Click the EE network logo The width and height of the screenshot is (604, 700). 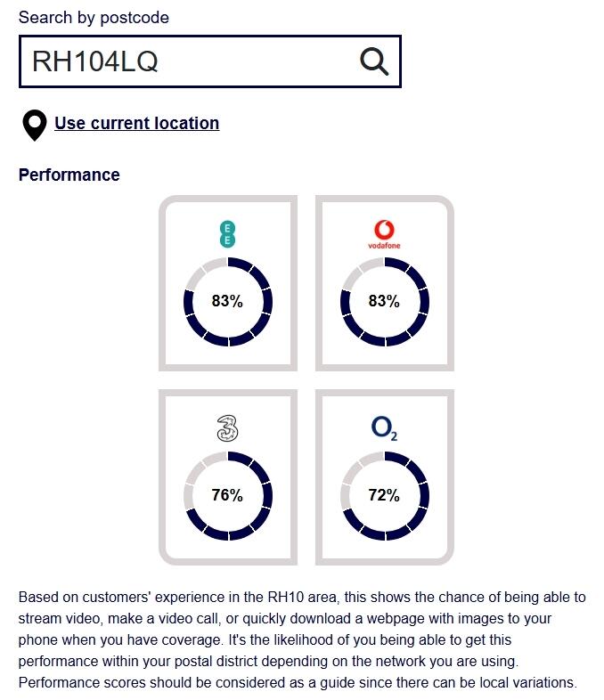[227, 234]
